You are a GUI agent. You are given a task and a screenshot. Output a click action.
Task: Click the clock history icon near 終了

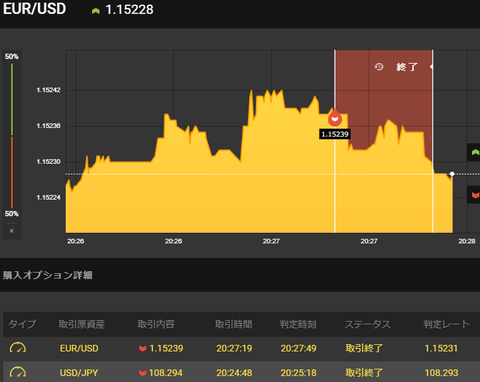point(379,67)
